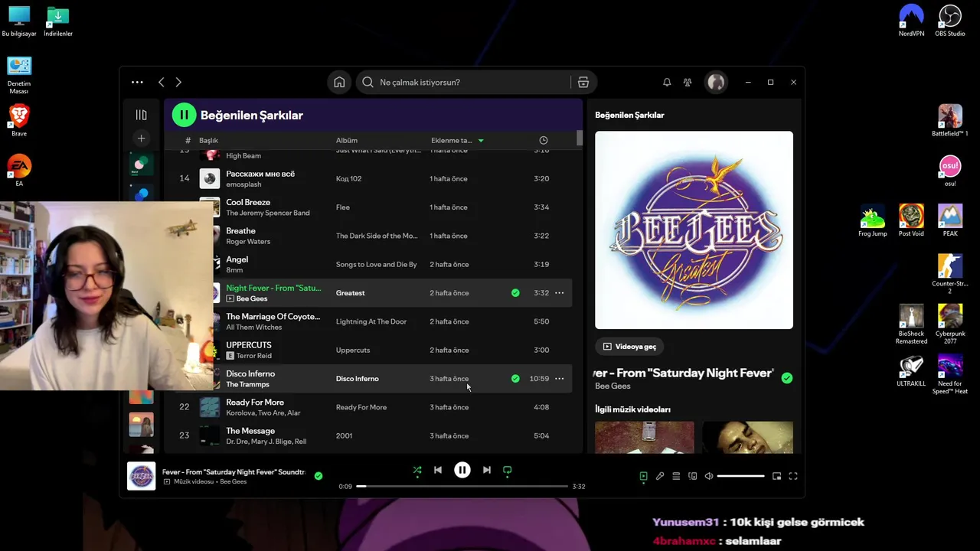Click the track list scrollbar
Screen dimensions: 980x551
[580, 139]
